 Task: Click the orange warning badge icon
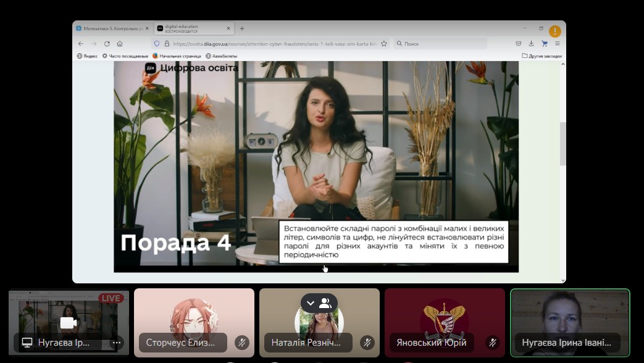555,31
